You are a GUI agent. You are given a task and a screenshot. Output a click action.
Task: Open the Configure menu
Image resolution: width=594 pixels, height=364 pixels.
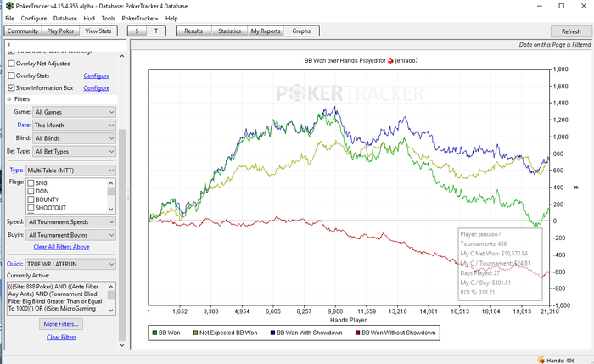(x=34, y=18)
